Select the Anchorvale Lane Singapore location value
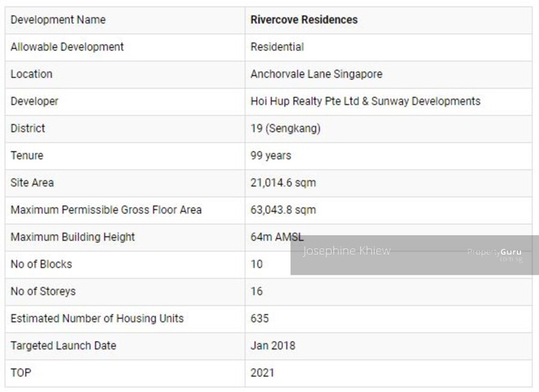Screen dimensions: 539x392 tap(316, 74)
